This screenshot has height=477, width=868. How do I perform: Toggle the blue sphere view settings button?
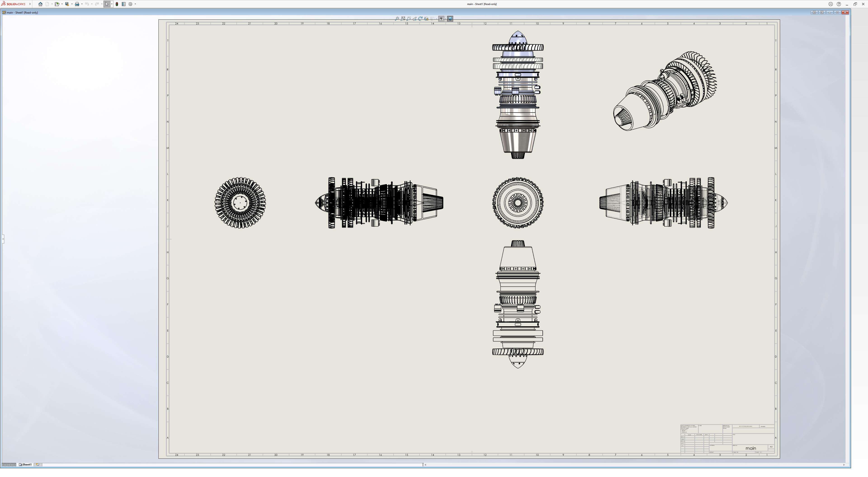click(450, 19)
